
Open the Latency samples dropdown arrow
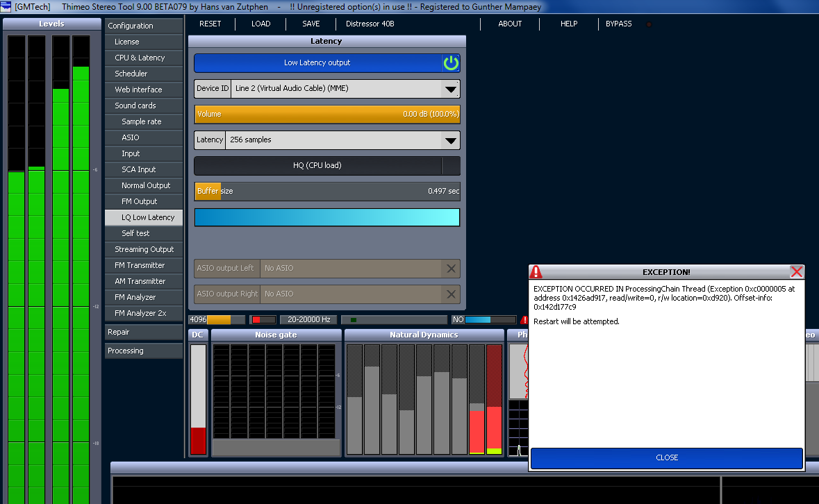pyautogui.click(x=450, y=140)
